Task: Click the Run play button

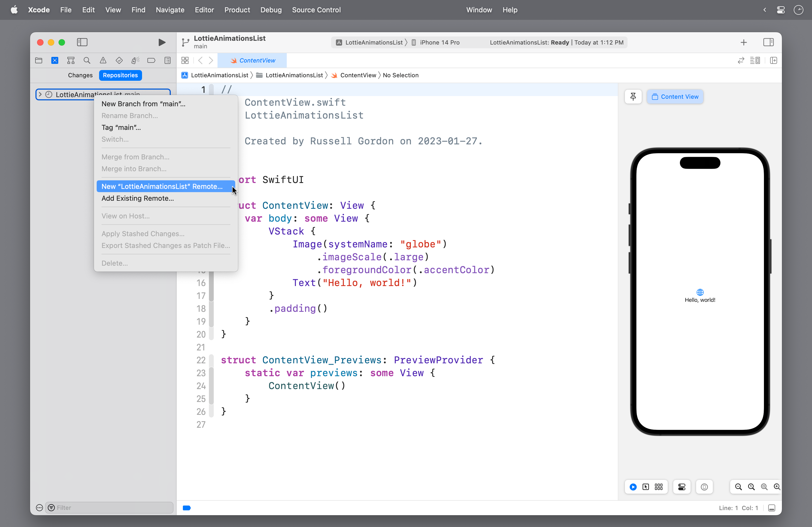Action: (162, 42)
